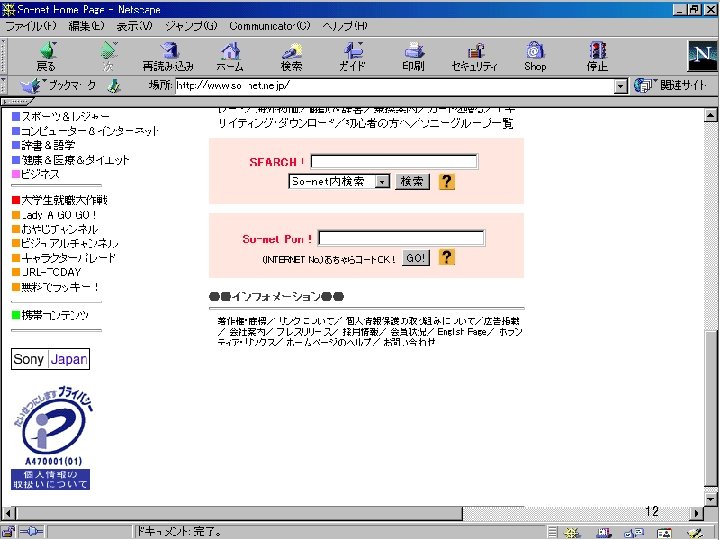Viewport: 720px width, 540px height.
Task: Click the Forward (次) toolbar icon
Action: [108, 56]
